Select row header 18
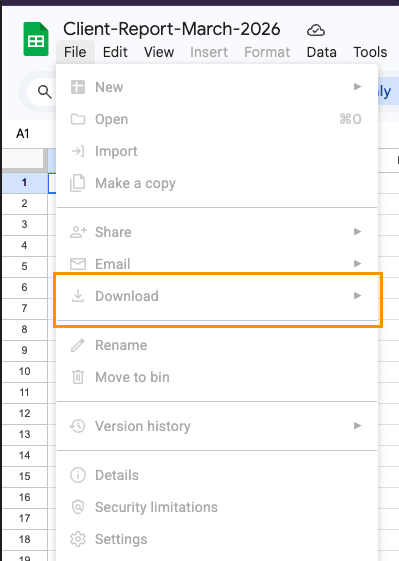 pyautogui.click(x=24, y=539)
